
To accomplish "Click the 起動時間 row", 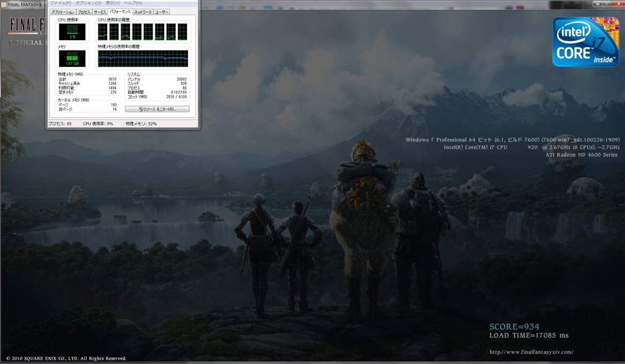I will pyautogui.click(x=157, y=93).
